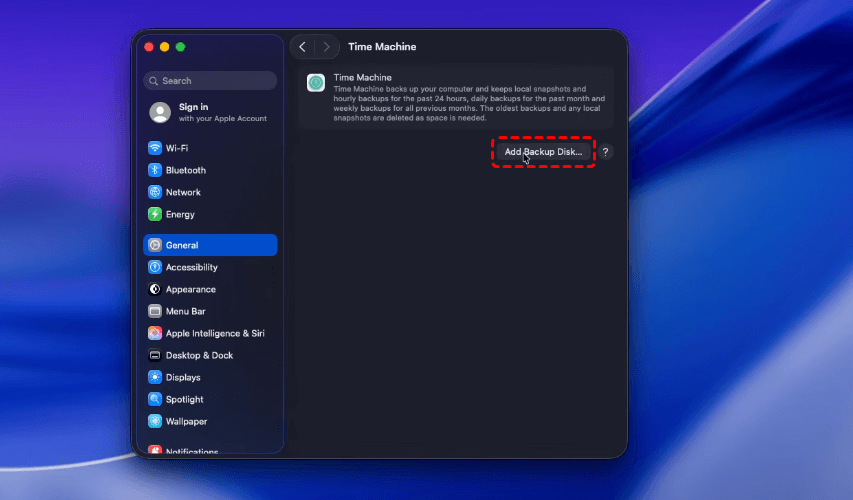
Task: Click the Accessibility icon
Action: click(155, 267)
